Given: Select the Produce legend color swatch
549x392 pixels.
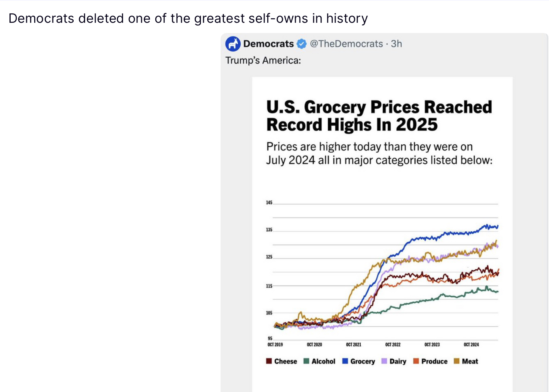Looking at the screenshot, I should click(416, 361).
